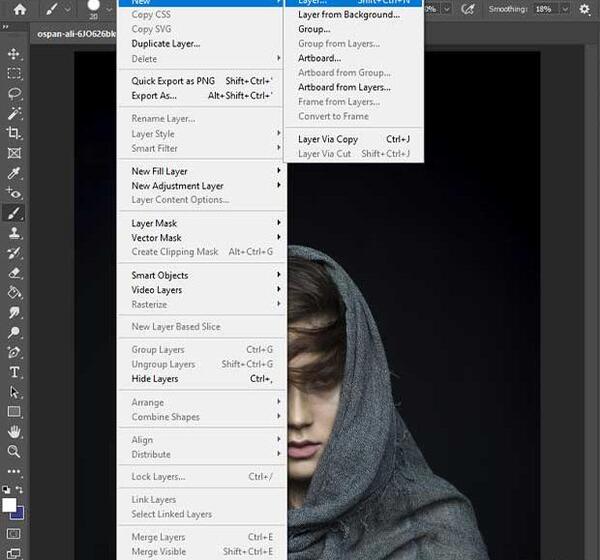Select the Frame tool

point(14,153)
